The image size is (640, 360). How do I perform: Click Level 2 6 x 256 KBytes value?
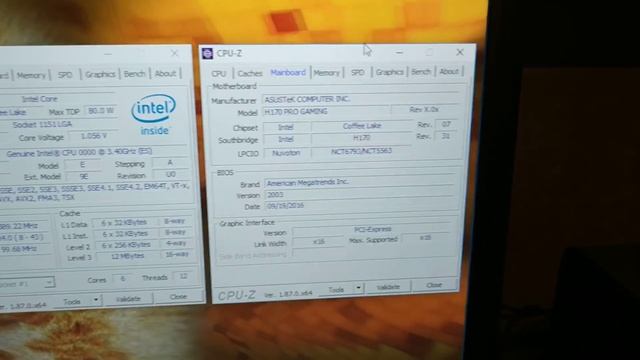[x=126, y=245]
